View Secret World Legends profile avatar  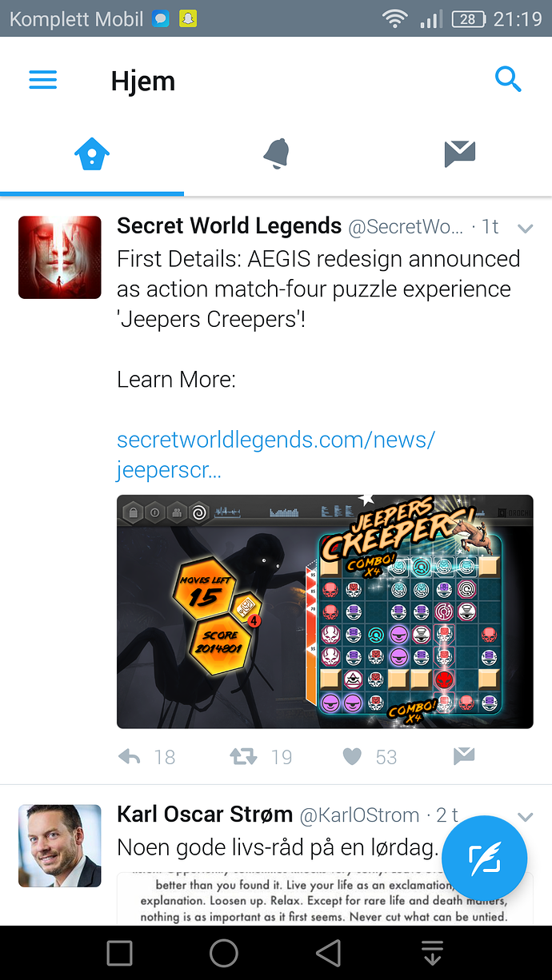click(x=60, y=257)
